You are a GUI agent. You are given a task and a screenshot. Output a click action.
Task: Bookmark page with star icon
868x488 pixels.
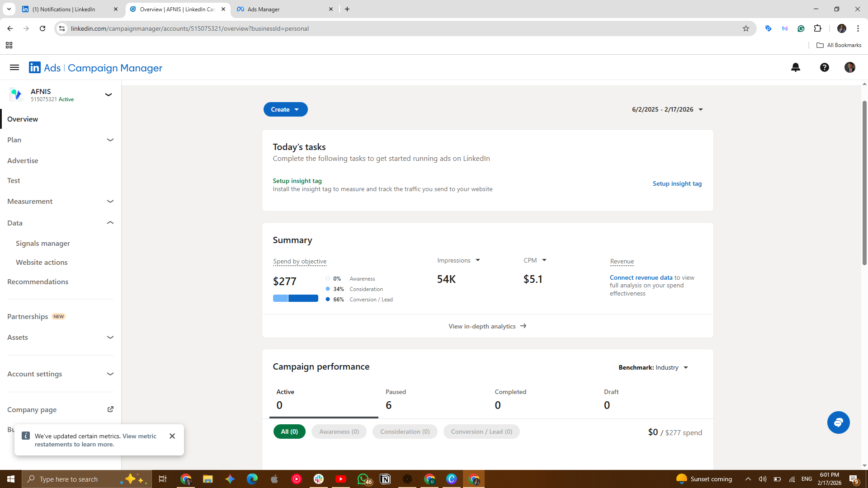coord(746,28)
